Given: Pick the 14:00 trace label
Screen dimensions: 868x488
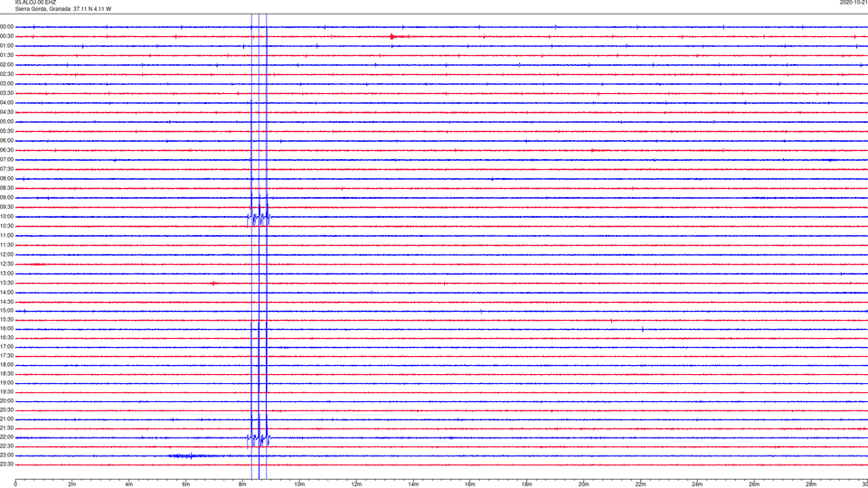Looking at the screenshot, I should [7, 292].
